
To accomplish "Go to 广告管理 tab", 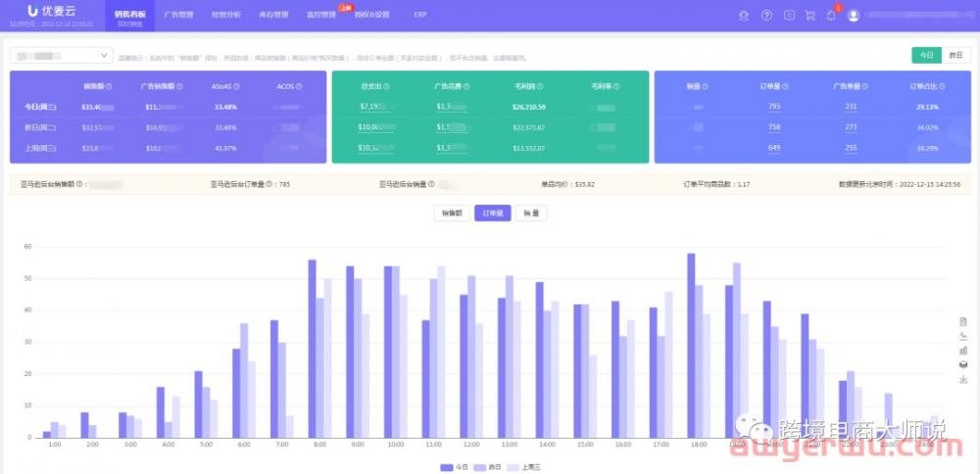I will (178, 15).
